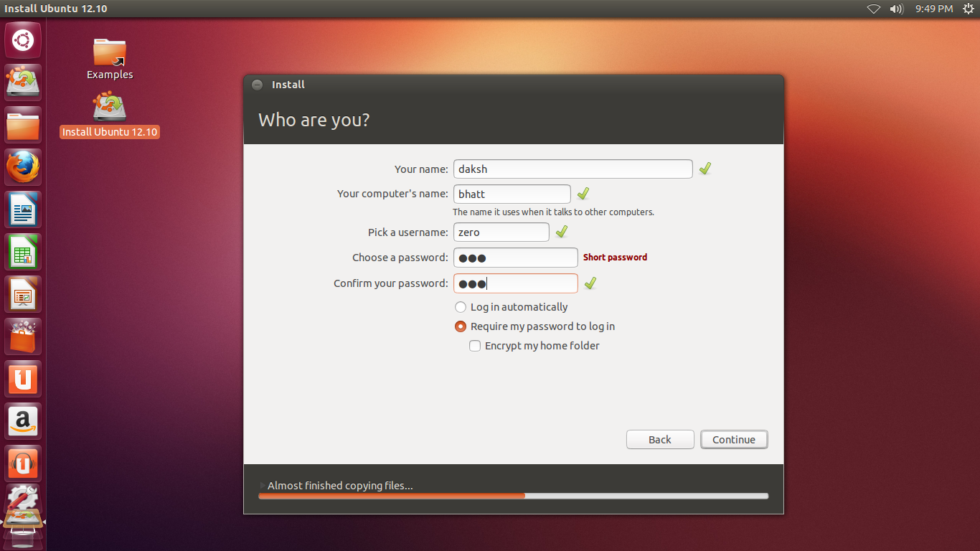Click the hint about talking to other computers
This screenshot has width=980, height=551.
(553, 212)
